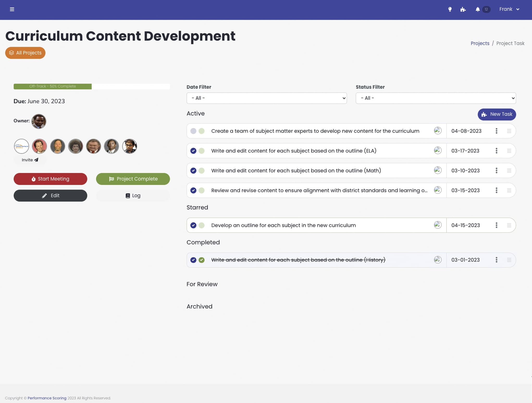This screenshot has width=532, height=403.
Task: Click the New Task button
Action: [x=497, y=114]
